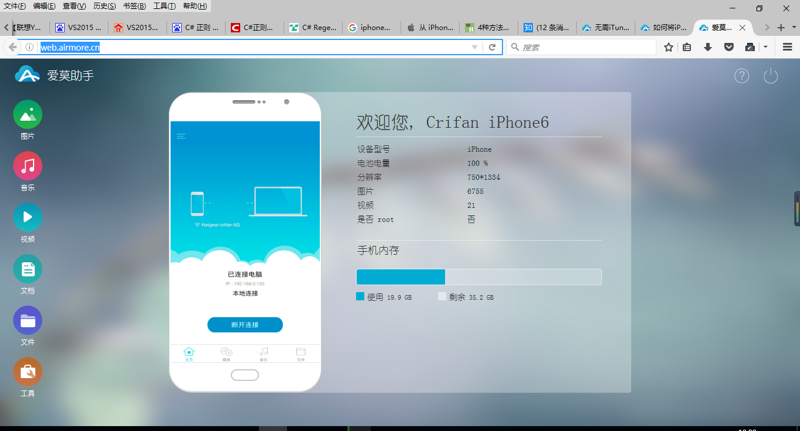Image resolution: width=800 pixels, height=431 pixels.
Task: Open the help question-mark icon
Action: [741, 76]
